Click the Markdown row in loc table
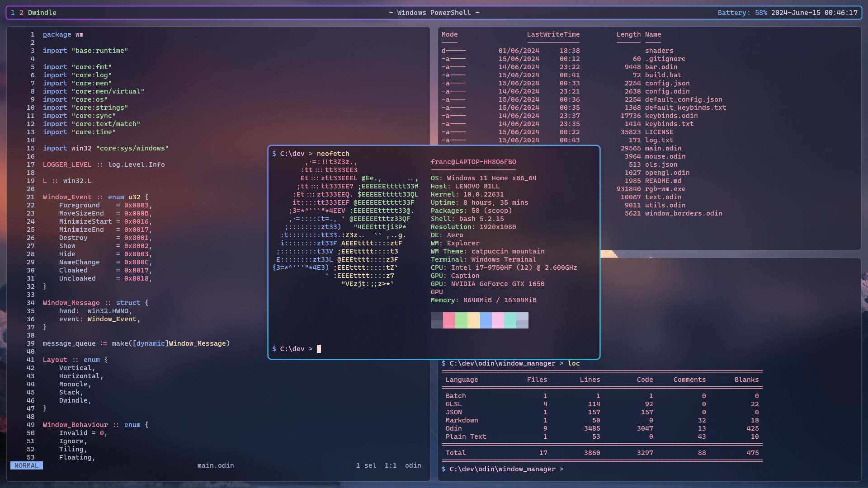The image size is (868, 488). 602,420
